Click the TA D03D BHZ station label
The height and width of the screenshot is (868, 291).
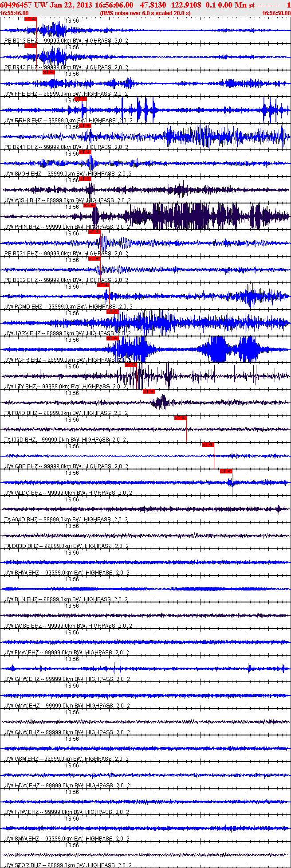click(x=21, y=546)
